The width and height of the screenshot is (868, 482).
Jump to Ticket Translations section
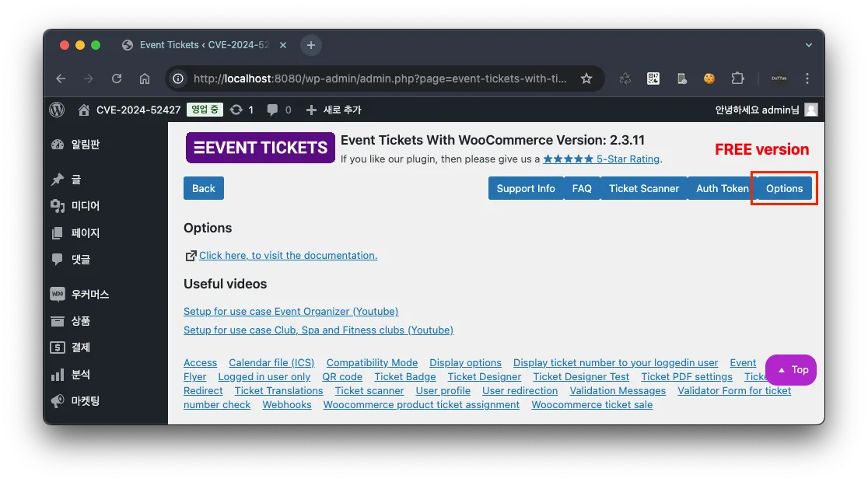pos(278,390)
